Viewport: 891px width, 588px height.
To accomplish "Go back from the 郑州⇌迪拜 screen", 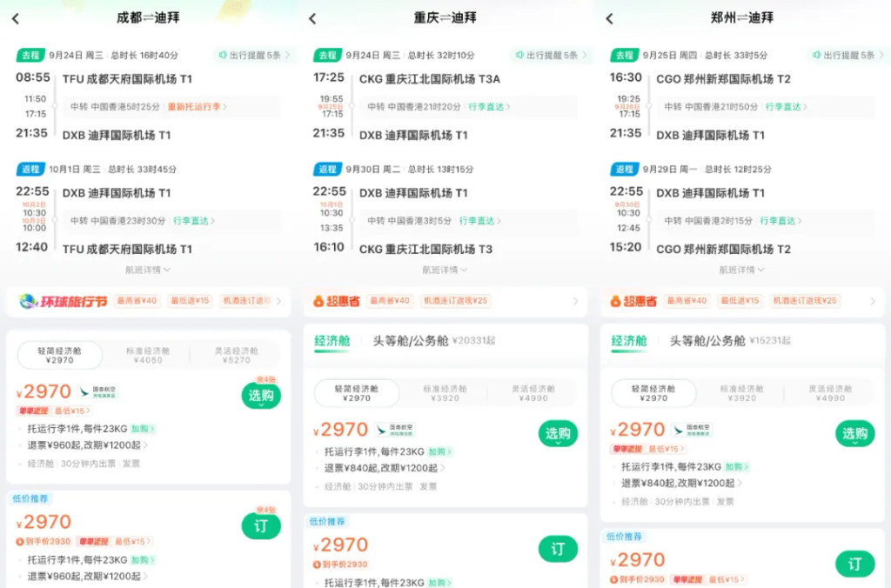I will coord(610,19).
